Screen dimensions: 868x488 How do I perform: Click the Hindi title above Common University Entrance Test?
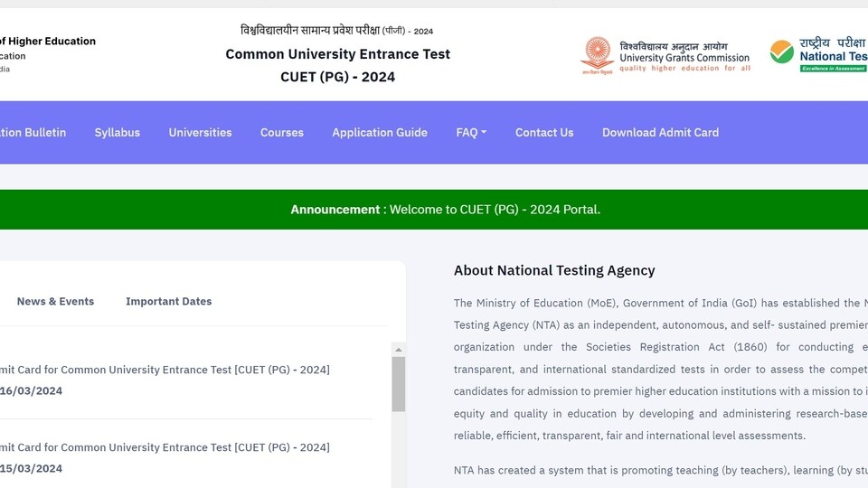336,31
